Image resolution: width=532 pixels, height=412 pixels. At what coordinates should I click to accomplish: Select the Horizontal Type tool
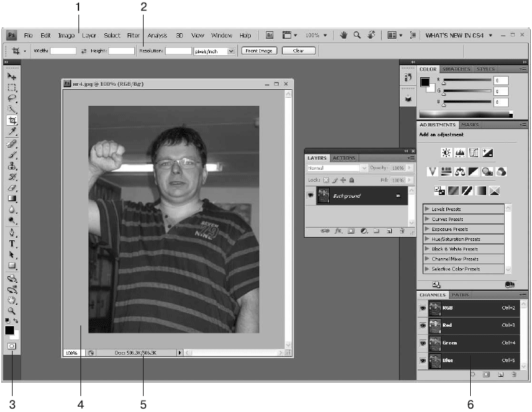[12, 244]
